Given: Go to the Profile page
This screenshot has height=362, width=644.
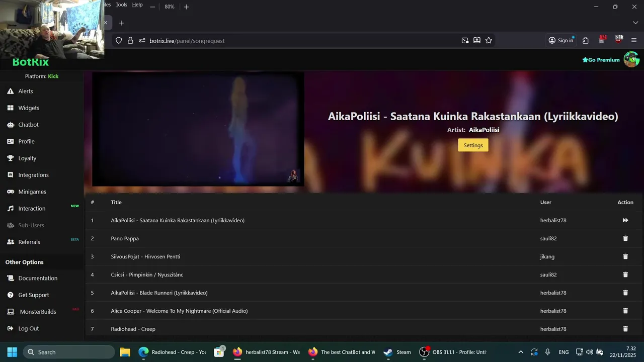Looking at the screenshot, I should 26,141.
